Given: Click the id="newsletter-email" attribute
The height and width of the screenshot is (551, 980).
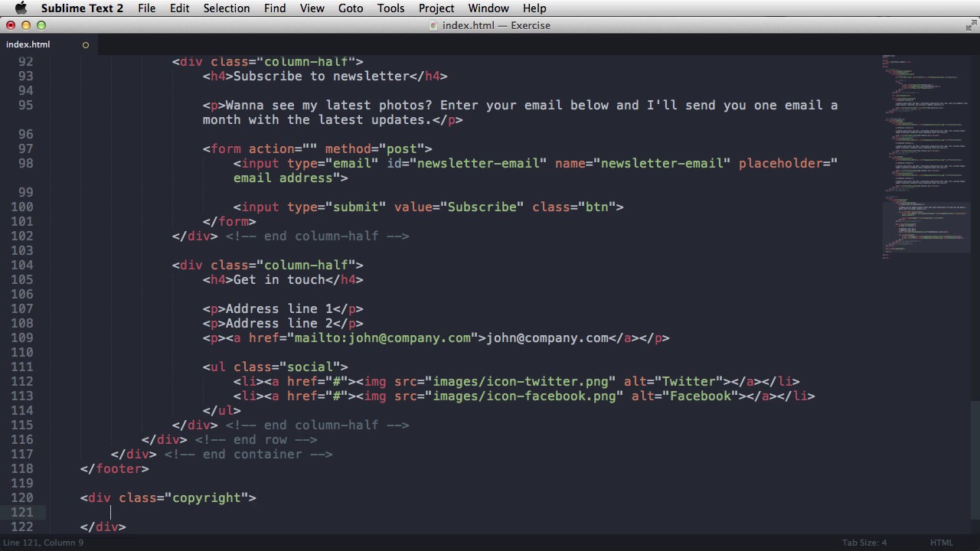Looking at the screenshot, I should 467,163.
